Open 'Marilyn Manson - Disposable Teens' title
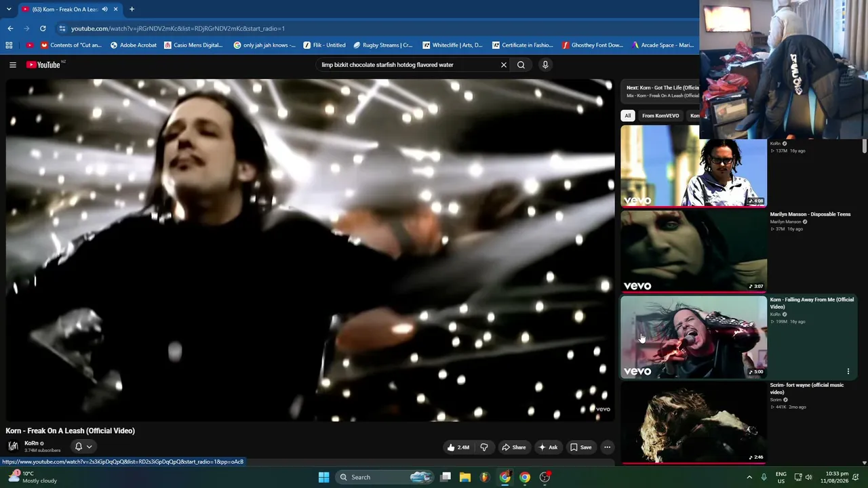Image resolution: width=868 pixels, height=488 pixels. point(810,214)
